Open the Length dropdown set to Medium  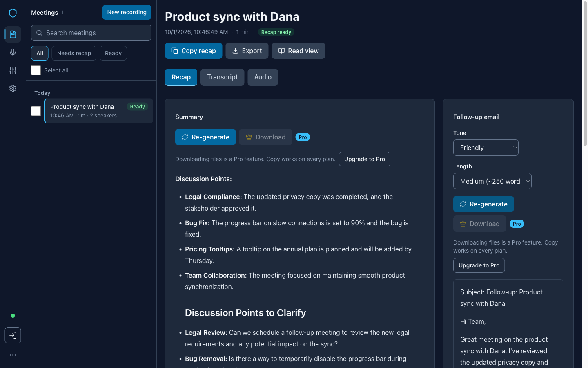[492, 181]
